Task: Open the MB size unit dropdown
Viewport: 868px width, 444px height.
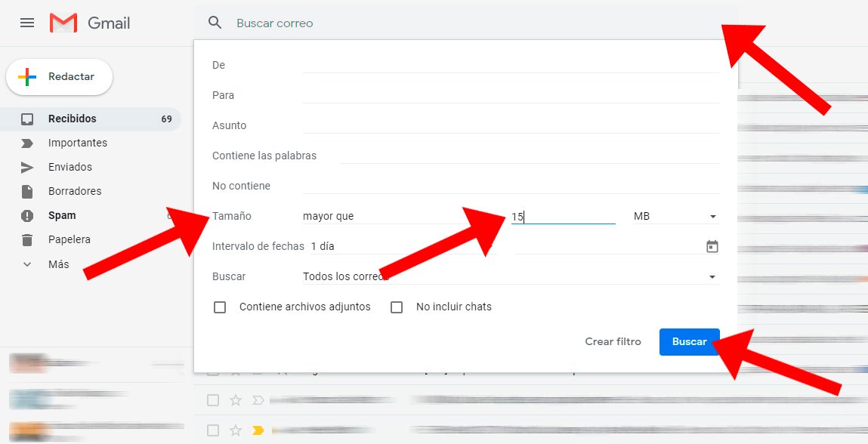Action: point(675,216)
